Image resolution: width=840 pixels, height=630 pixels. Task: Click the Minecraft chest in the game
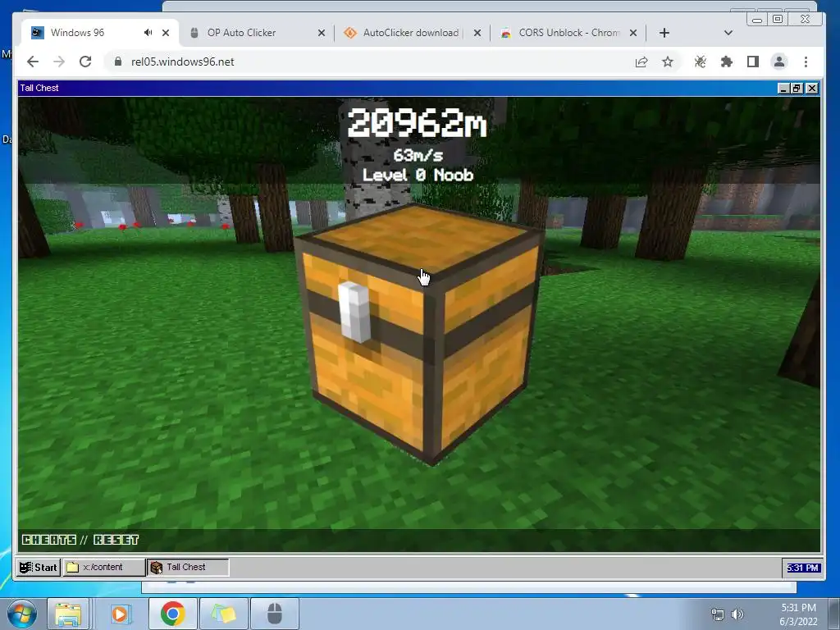click(x=421, y=335)
